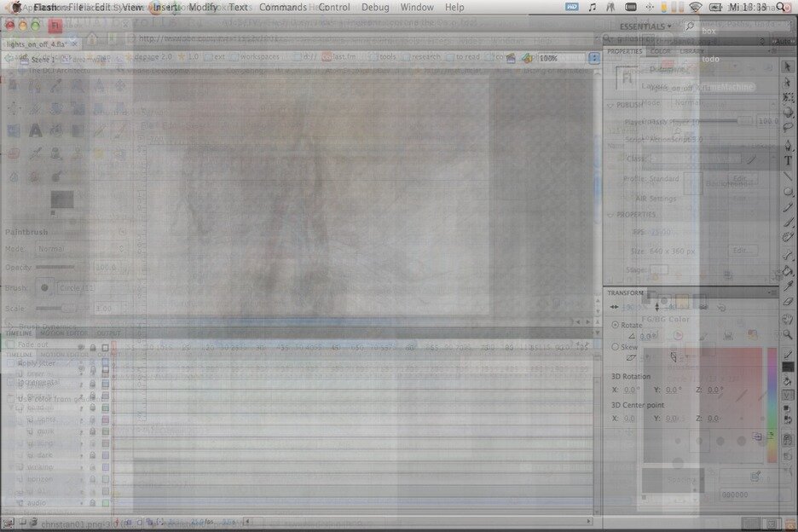Screen dimensions: 798x532
Task: Select the Pen tool
Action: coord(787,146)
